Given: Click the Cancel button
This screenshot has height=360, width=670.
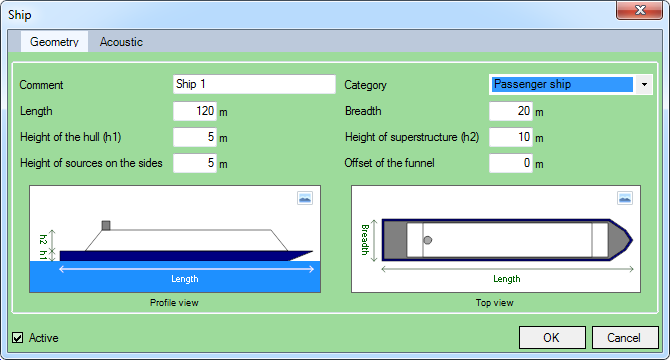Looking at the screenshot, I should [x=625, y=338].
